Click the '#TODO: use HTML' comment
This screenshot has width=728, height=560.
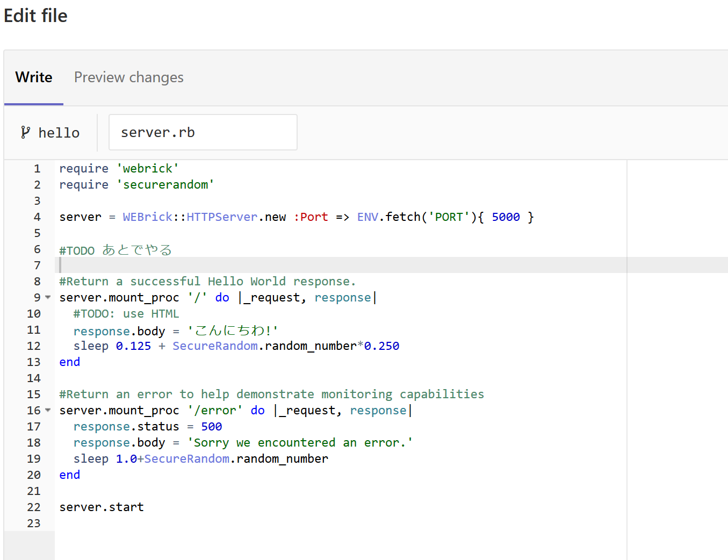click(126, 313)
